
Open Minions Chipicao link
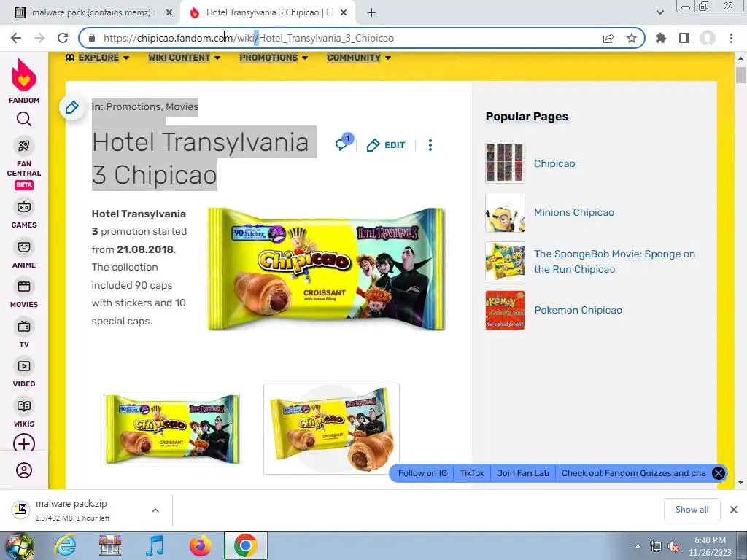coord(573,212)
